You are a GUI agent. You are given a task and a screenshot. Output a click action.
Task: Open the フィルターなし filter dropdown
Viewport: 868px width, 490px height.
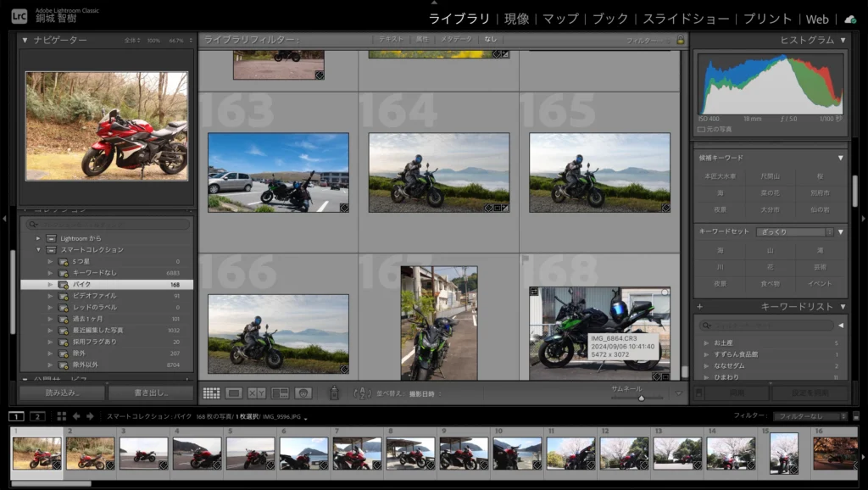[810, 416]
